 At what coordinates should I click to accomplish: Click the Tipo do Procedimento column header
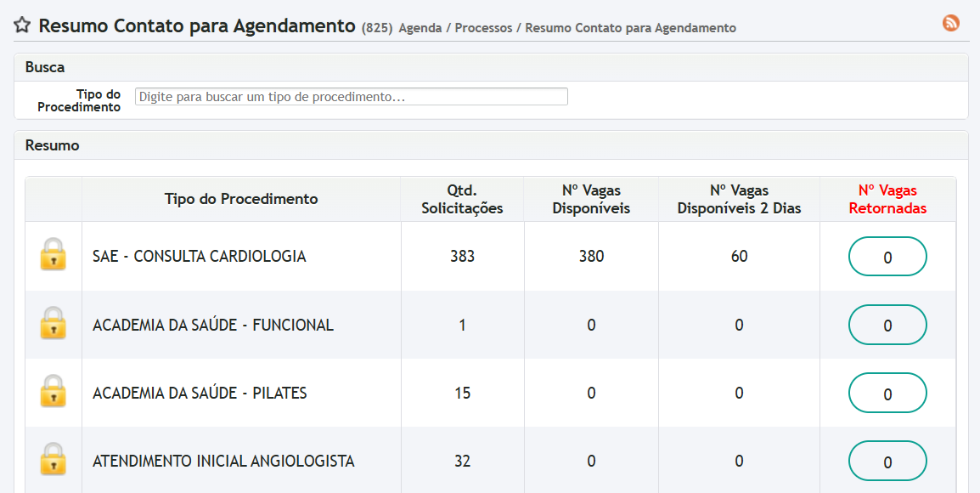tap(241, 199)
